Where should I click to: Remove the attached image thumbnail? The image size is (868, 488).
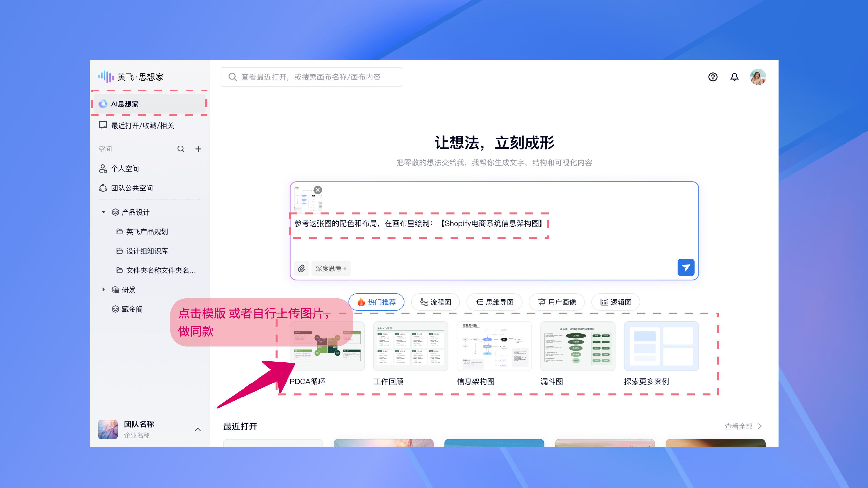point(318,190)
